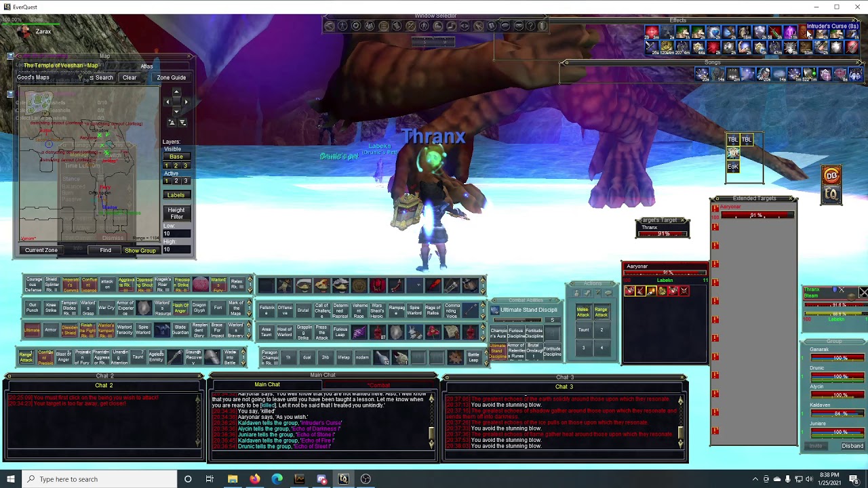Click the map Low height input field

coord(176,234)
